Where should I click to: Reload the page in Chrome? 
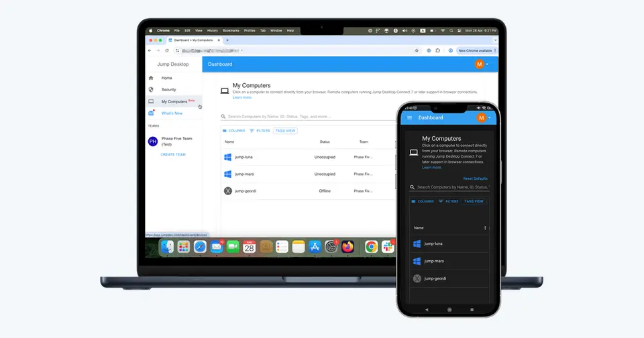click(167, 50)
